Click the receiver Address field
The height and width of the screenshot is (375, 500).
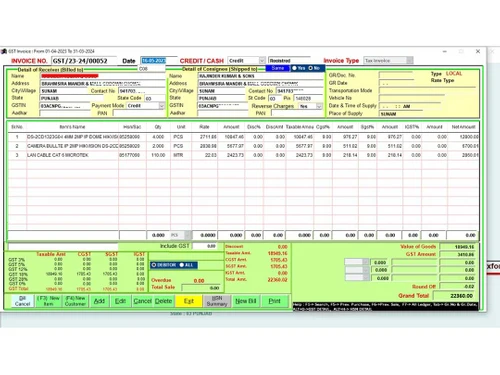103,83
